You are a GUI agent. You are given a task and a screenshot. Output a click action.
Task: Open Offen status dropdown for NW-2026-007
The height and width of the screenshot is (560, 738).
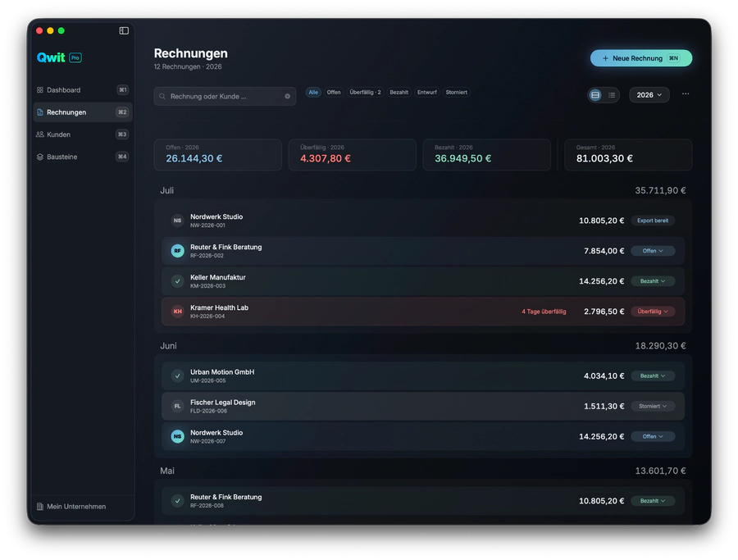pyautogui.click(x=653, y=437)
